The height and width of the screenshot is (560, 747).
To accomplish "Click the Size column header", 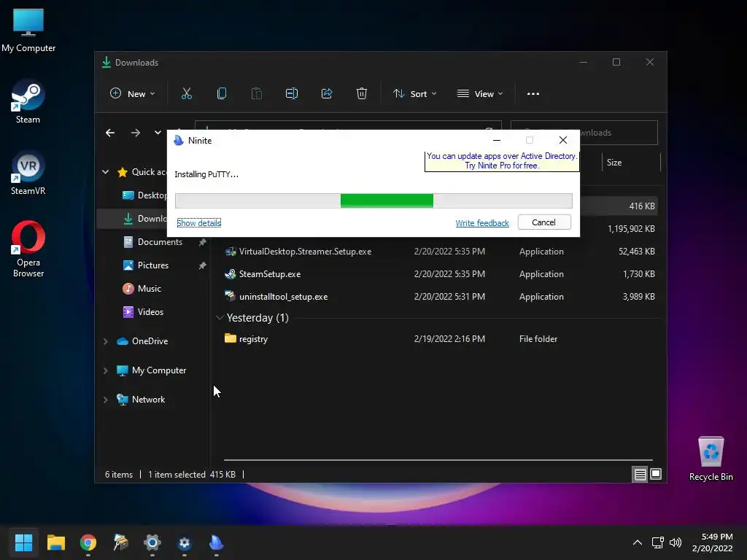I will coord(631,163).
